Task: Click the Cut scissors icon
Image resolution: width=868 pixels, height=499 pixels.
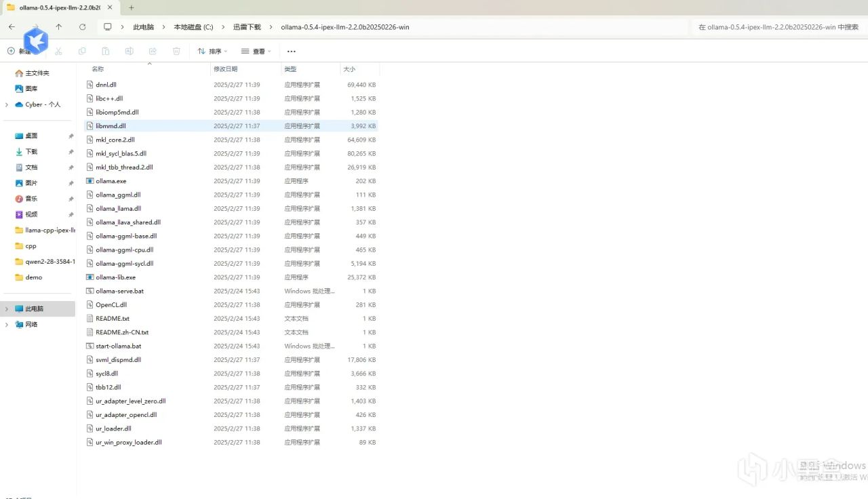Action: click(x=58, y=51)
